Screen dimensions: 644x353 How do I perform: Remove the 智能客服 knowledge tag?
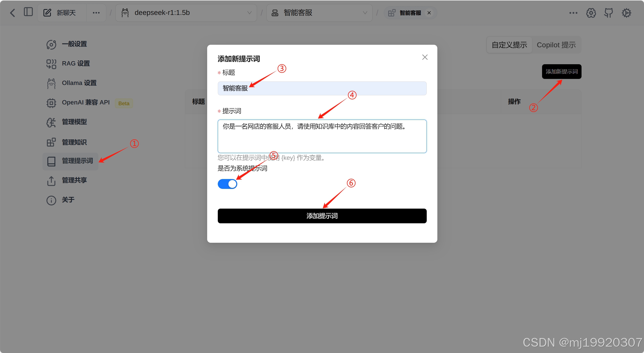coord(429,13)
